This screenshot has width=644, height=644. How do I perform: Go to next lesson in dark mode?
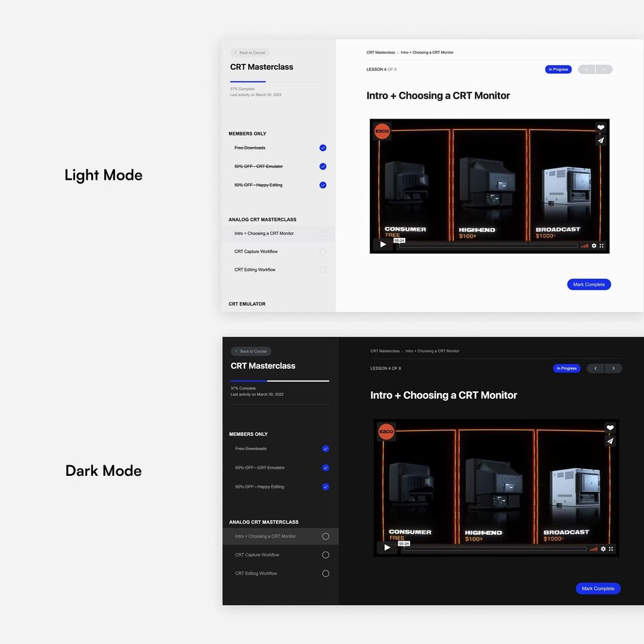coord(613,369)
